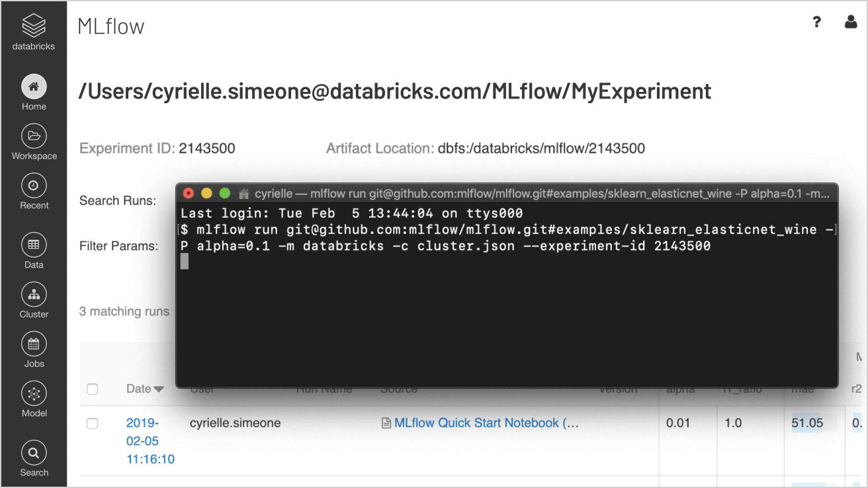Open the Workspace folder icon
The image size is (868, 488).
tap(34, 136)
